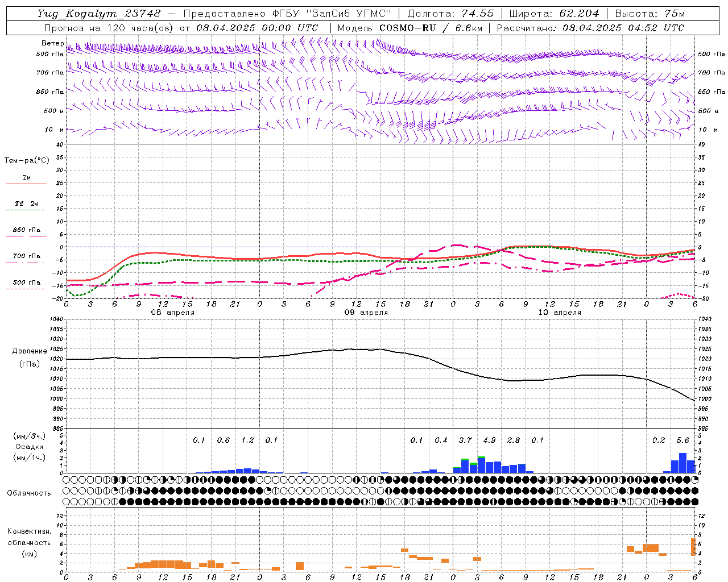Image resolution: width=728 pixels, height=582 pixels.
Task: Click the 850 гПа temperature legend entry
Action: [x=27, y=230]
